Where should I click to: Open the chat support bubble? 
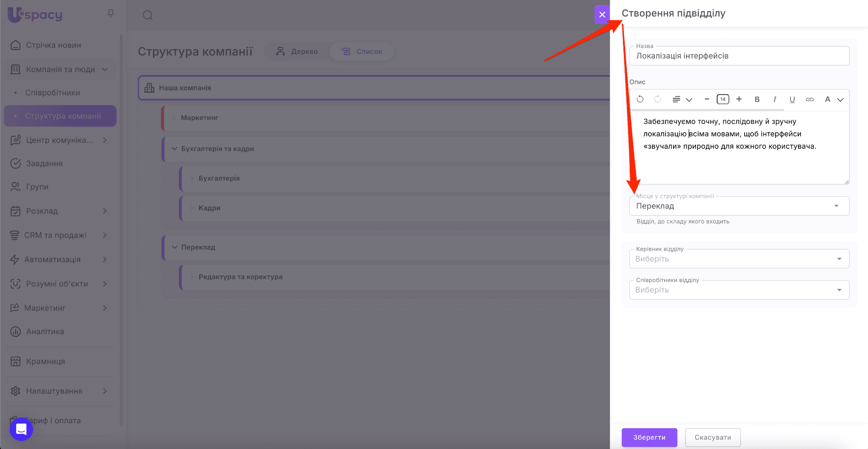[21, 429]
